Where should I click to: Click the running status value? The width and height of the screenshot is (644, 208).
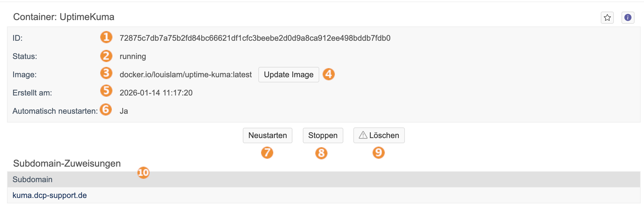[133, 56]
